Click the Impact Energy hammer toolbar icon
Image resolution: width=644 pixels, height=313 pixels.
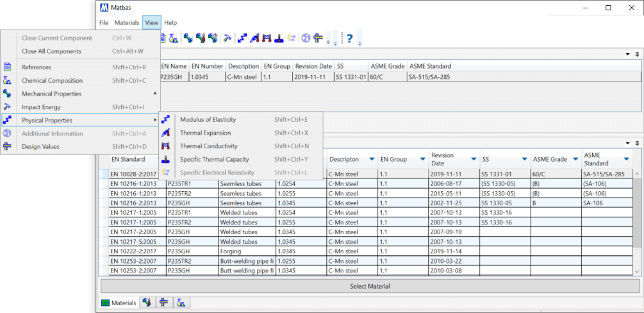tap(227, 38)
